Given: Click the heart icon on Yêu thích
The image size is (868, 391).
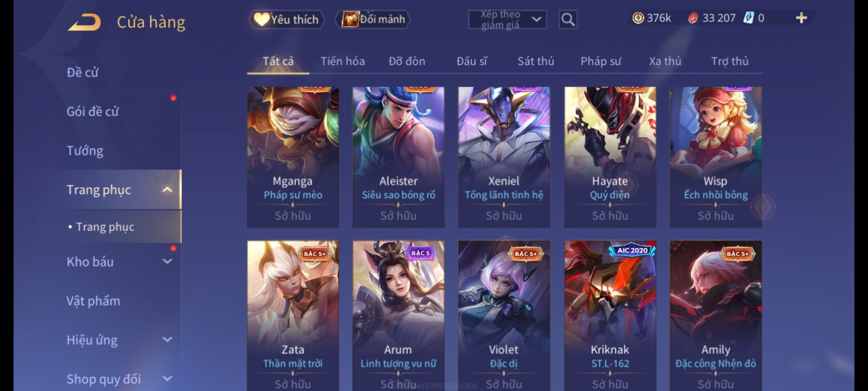Looking at the screenshot, I should point(261,20).
